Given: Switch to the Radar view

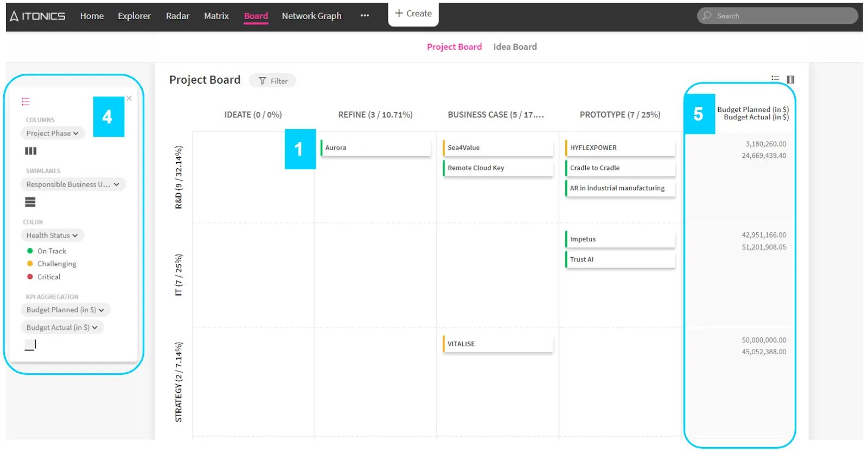Looking at the screenshot, I should coord(177,16).
